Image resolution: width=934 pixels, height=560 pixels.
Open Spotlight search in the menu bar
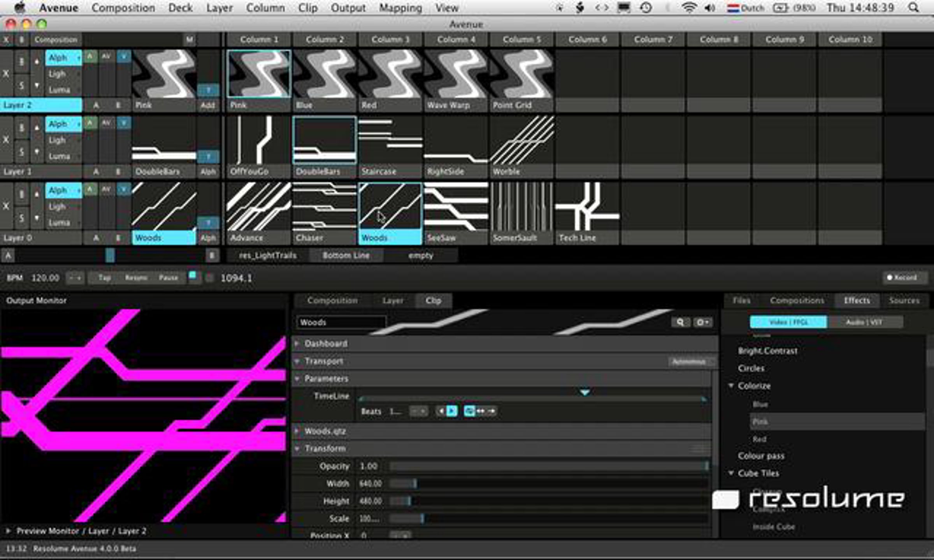(x=913, y=8)
